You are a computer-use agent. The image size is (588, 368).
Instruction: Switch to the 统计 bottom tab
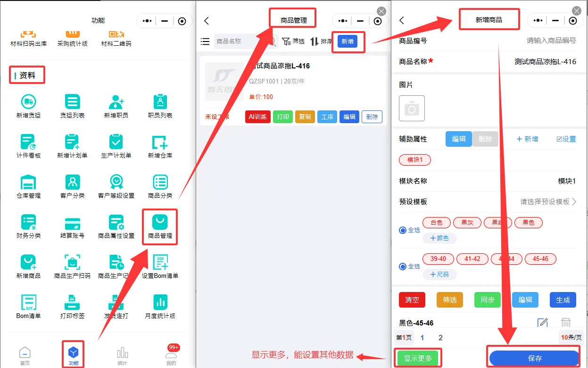122,356
